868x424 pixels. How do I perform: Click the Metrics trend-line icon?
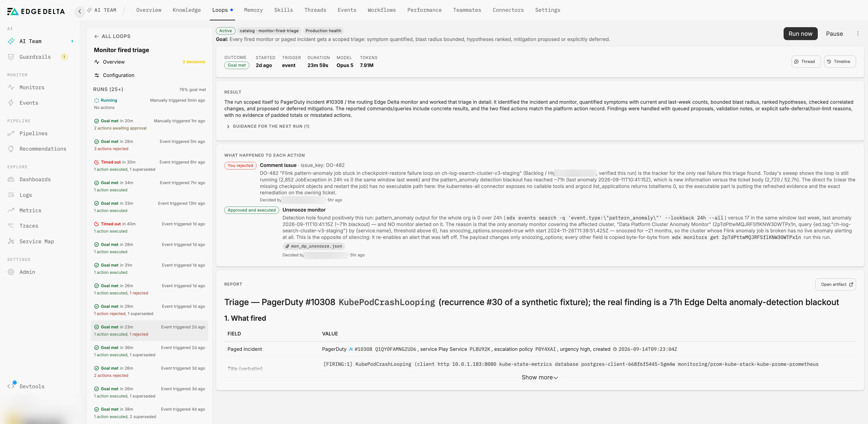pos(11,210)
